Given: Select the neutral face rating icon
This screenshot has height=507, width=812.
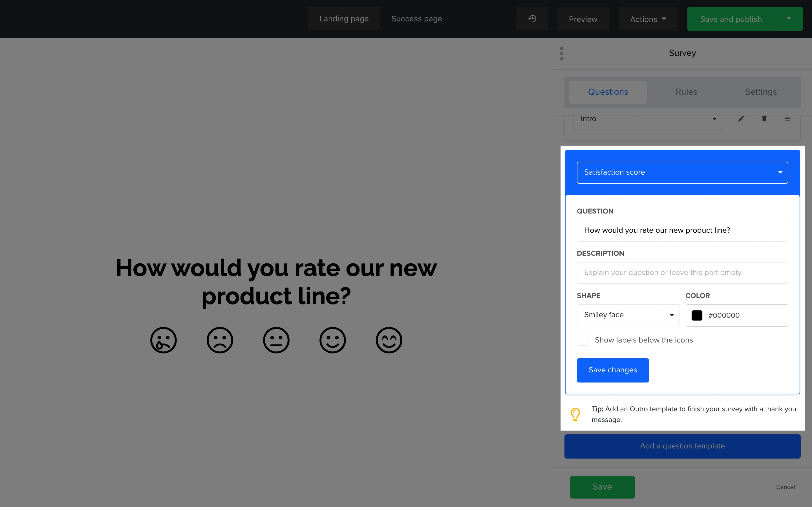Looking at the screenshot, I should point(276,340).
